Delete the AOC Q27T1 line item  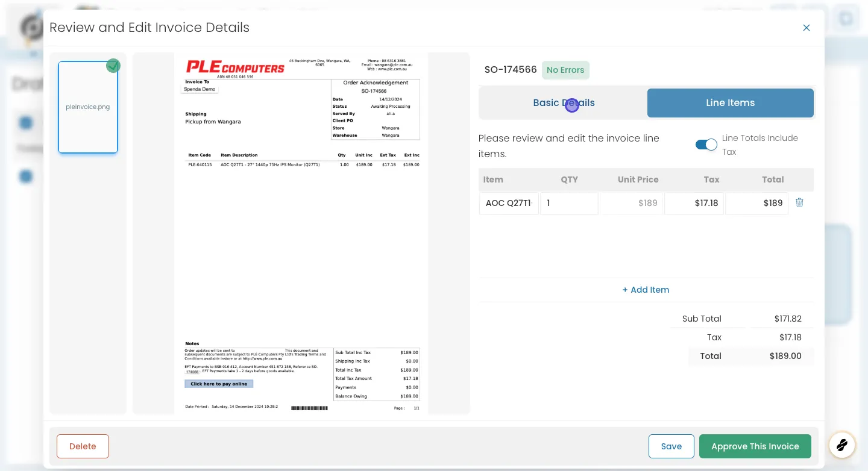click(x=799, y=203)
